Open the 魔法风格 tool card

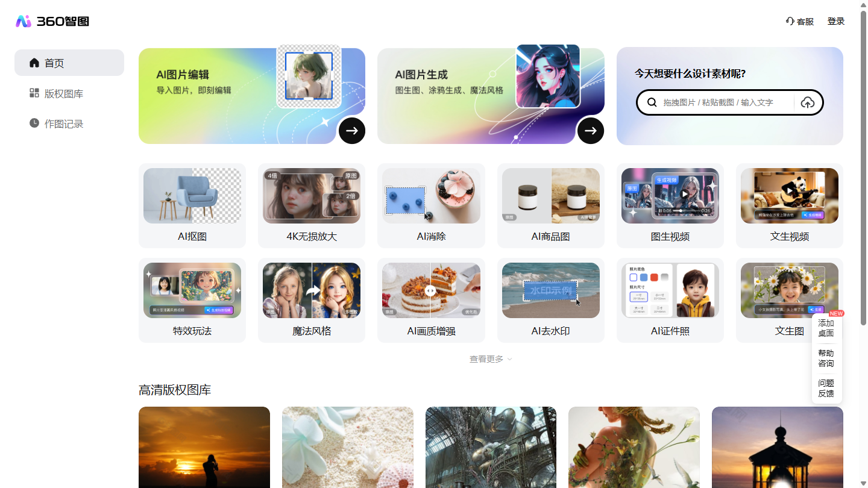pos(312,300)
